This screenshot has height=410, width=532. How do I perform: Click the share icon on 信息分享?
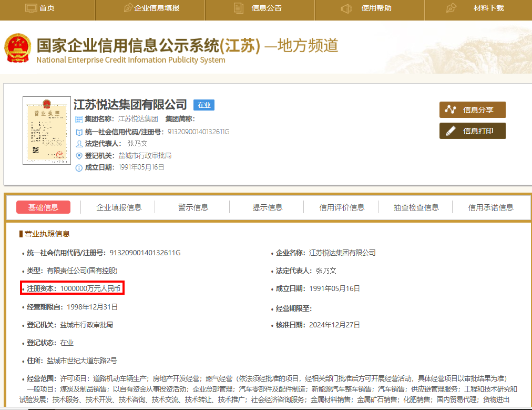click(451, 109)
